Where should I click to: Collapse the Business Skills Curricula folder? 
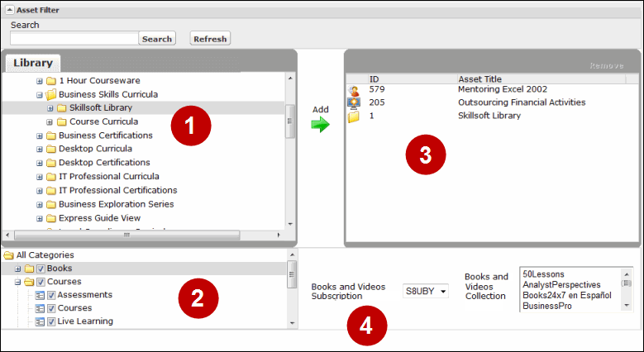point(39,95)
